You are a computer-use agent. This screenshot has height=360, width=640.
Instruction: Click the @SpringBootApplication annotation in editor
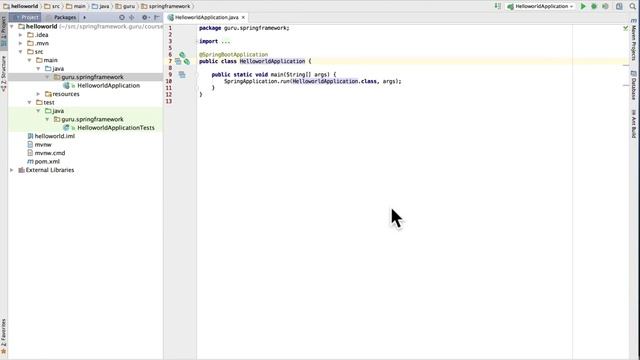click(233, 55)
